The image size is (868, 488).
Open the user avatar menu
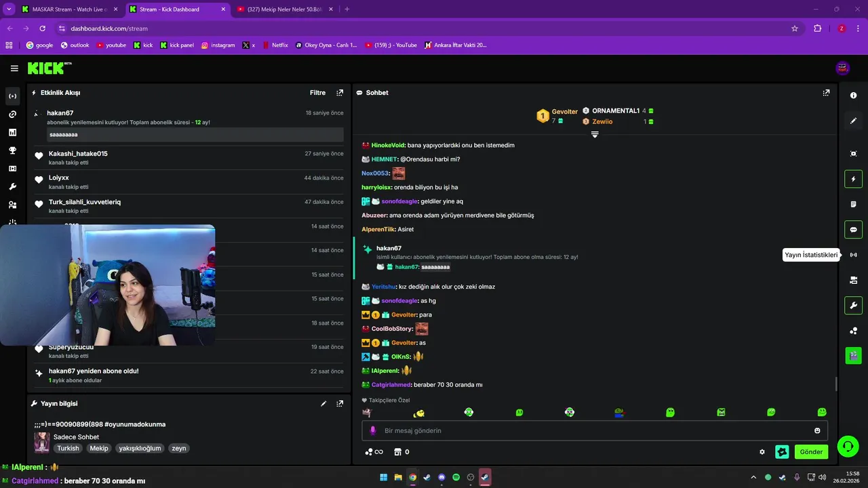pos(843,68)
